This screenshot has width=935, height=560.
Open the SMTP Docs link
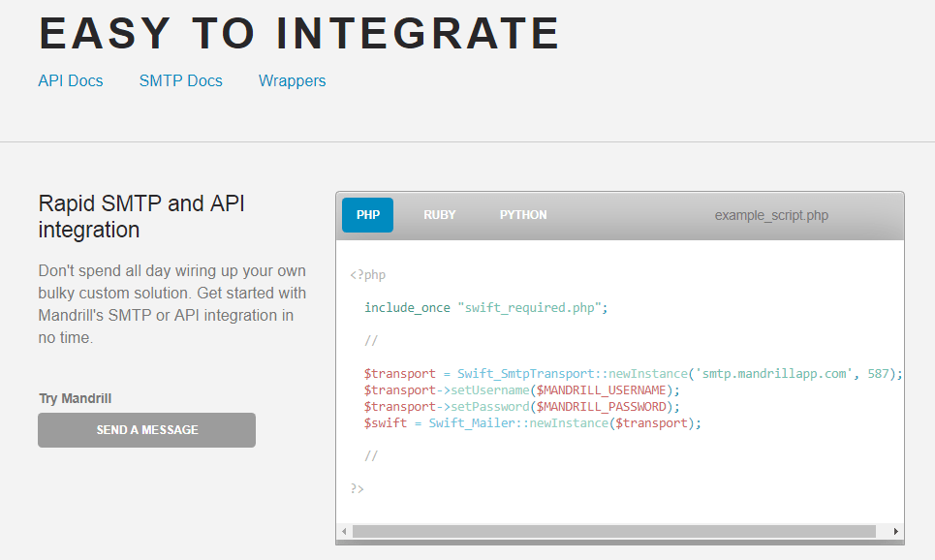point(180,80)
